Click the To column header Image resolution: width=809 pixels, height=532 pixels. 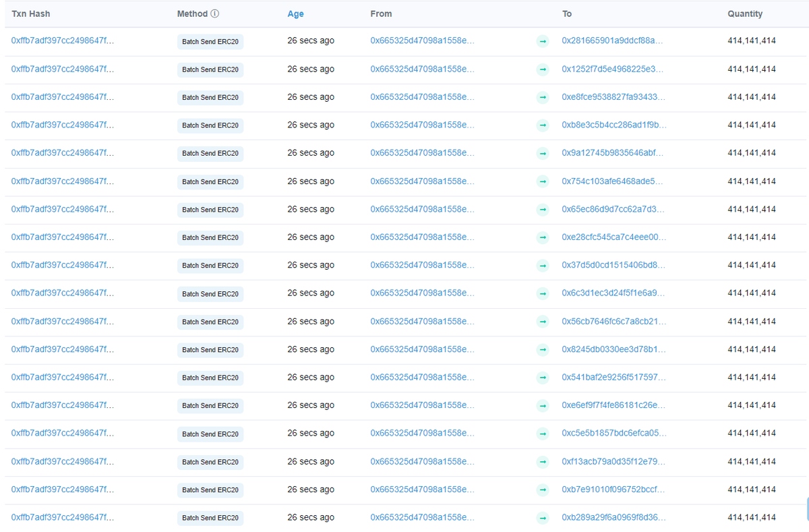click(x=567, y=13)
